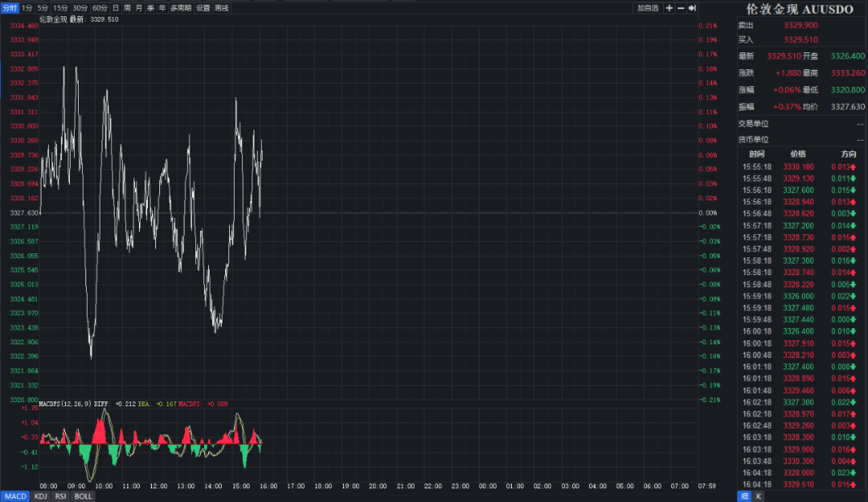The image size is (868, 502).
Task: Click the minus zoom-out icon
Action: coord(681,8)
